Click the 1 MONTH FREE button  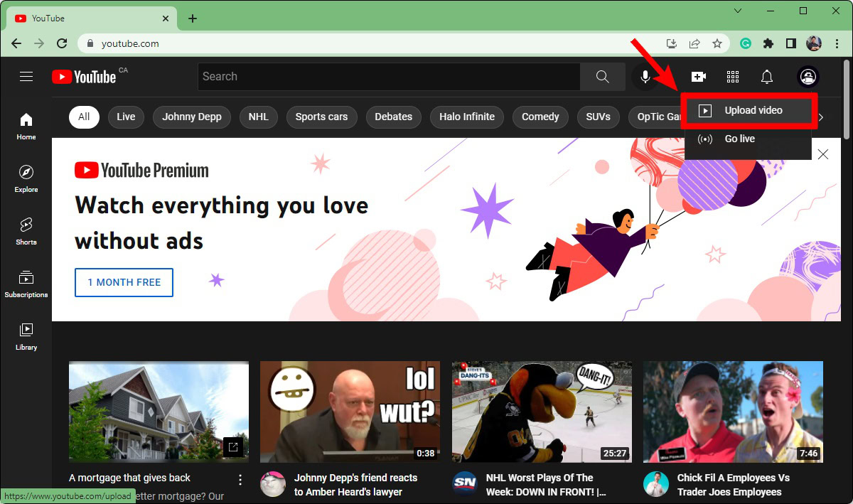pos(124,282)
